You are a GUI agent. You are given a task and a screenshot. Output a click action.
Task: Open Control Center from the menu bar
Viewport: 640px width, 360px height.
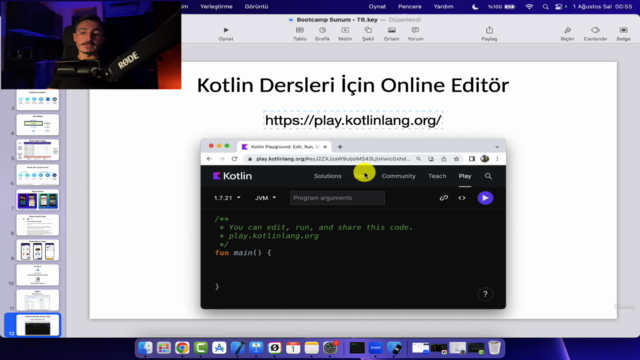(559, 7)
